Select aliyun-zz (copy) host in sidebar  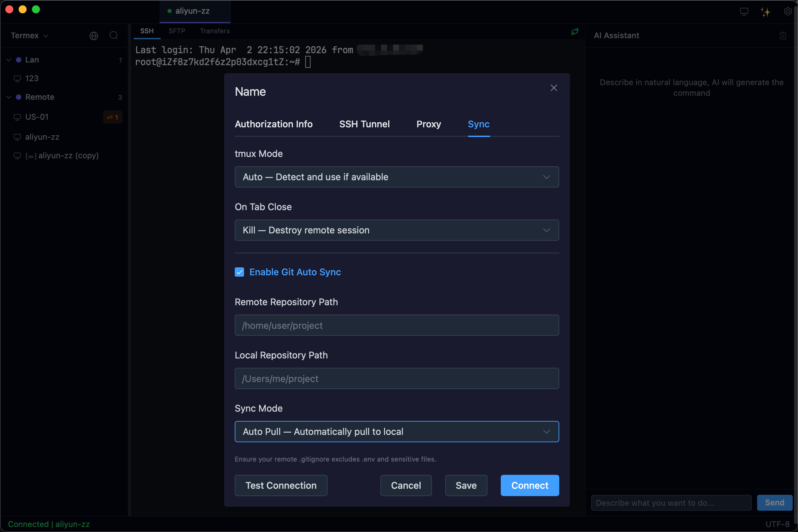click(x=68, y=156)
